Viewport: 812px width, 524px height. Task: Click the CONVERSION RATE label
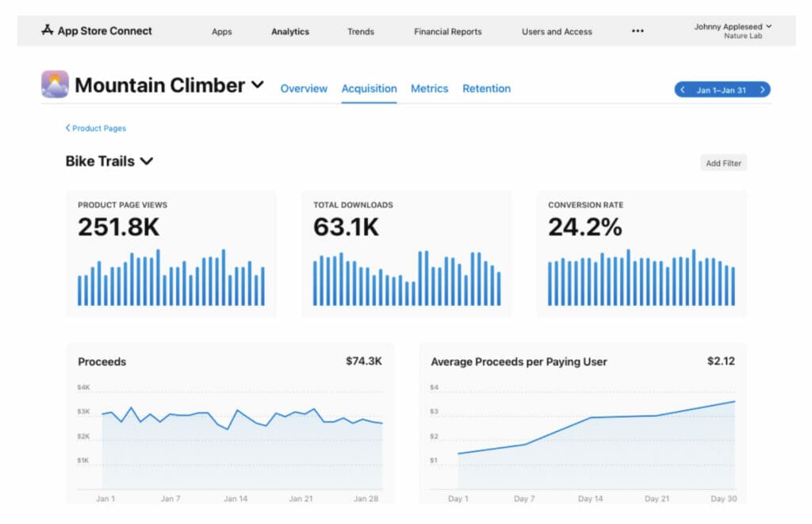click(x=586, y=205)
